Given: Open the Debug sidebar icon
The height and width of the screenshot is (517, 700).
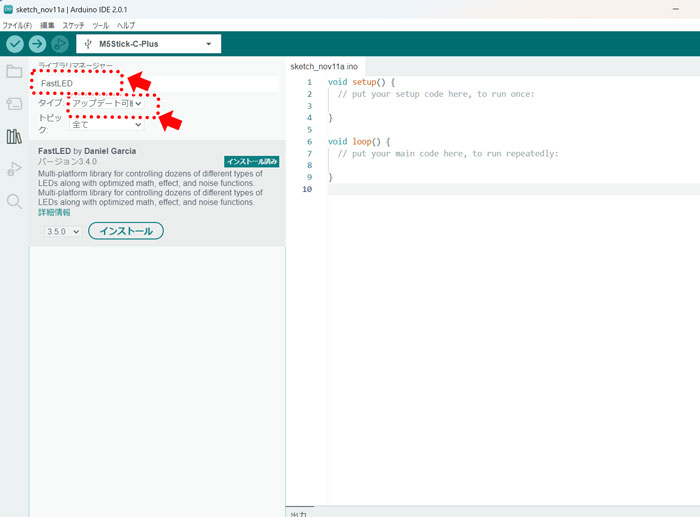Looking at the screenshot, I should 14,169.
